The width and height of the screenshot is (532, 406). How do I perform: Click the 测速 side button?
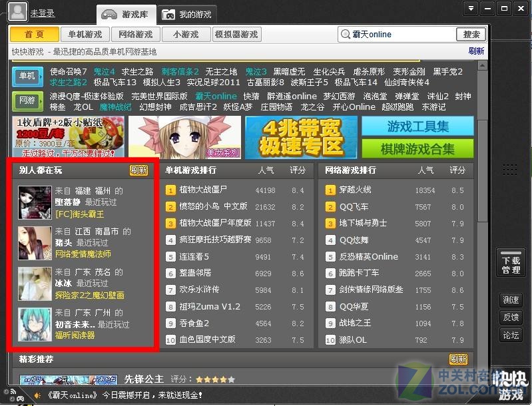pyautogui.click(x=511, y=300)
